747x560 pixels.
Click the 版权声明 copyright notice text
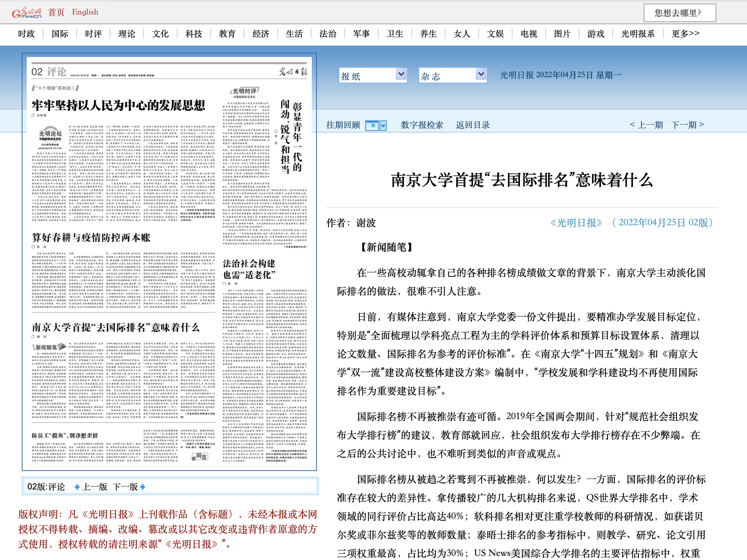click(x=168, y=529)
